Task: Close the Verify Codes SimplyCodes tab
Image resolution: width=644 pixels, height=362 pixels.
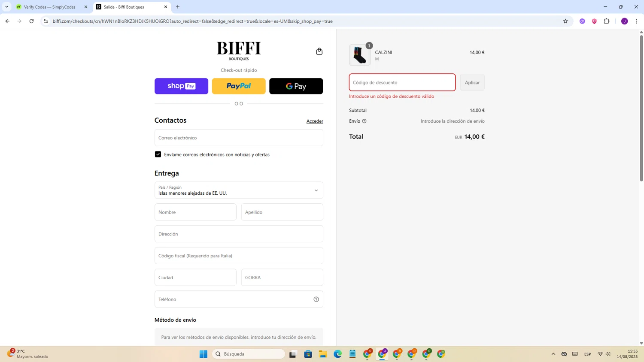Action: coord(86,7)
